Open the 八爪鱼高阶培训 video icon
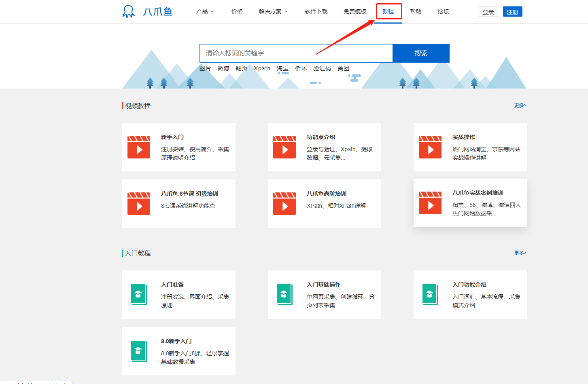This screenshot has height=384, width=588. click(x=284, y=204)
